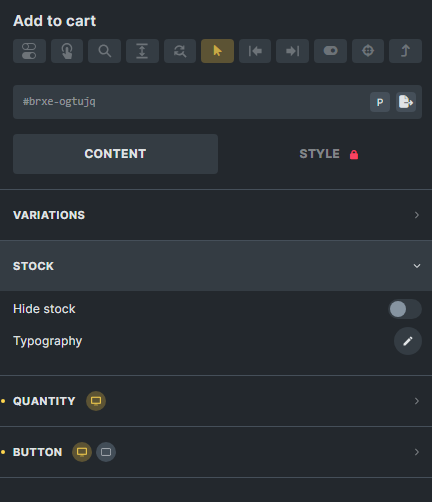Click the arrow-to-right-edge icon
This screenshot has width=432, height=502.
click(x=292, y=51)
